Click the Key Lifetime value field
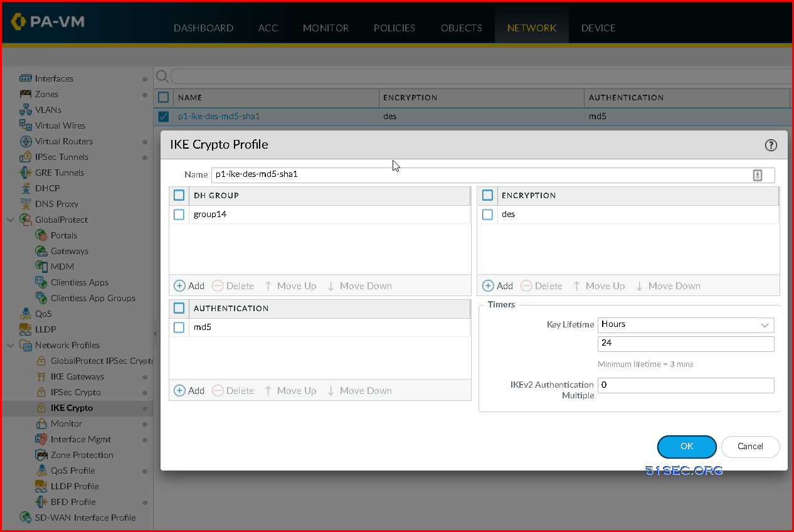This screenshot has width=794, height=532. pos(686,344)
